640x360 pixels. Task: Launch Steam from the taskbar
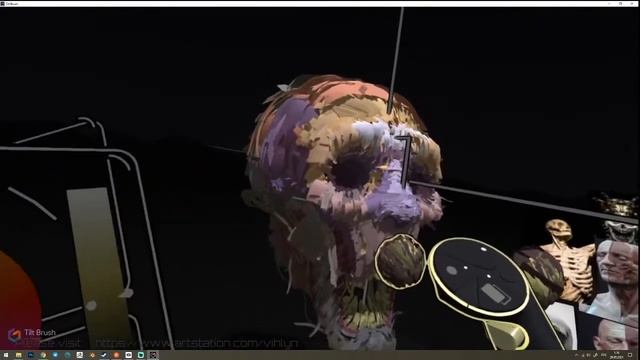pos(104,355)
